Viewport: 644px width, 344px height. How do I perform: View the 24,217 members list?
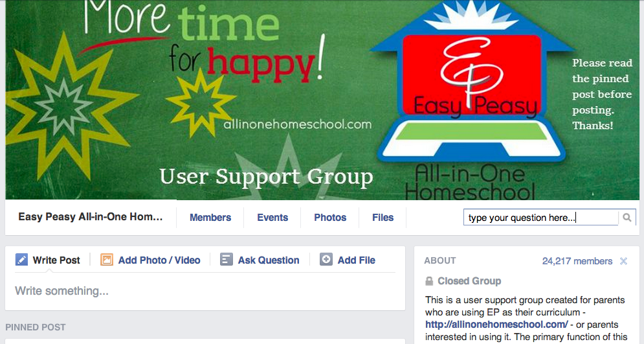tap(577, 261)
